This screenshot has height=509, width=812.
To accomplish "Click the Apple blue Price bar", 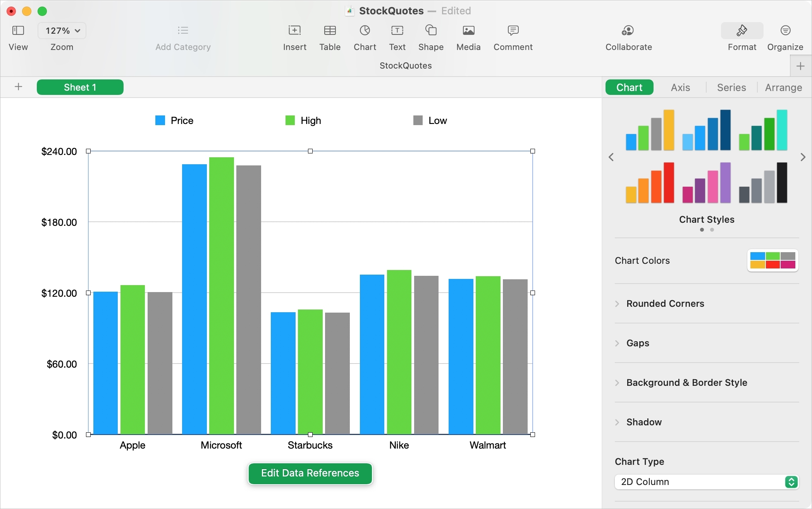I will pyautogui.click(x=106, y=363).
